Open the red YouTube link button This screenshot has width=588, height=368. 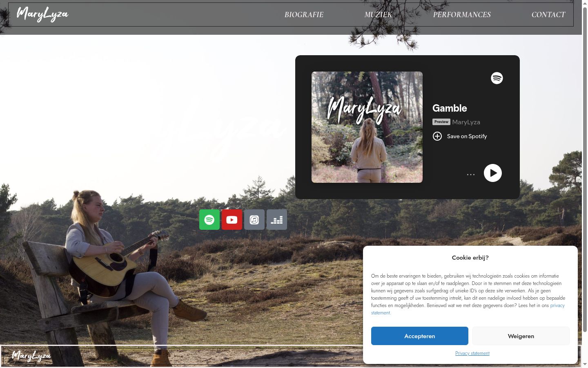[x=232, y=220]
